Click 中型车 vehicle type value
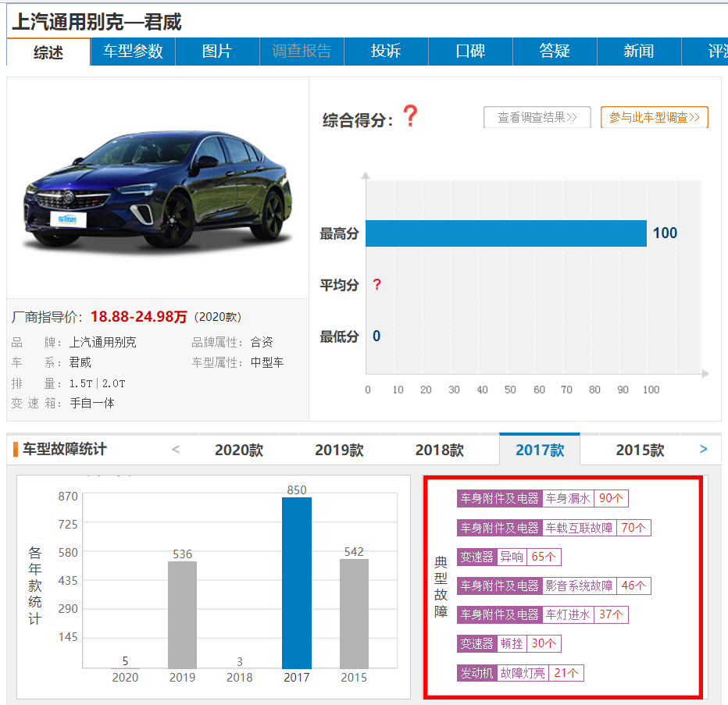 pyautogui.click(x=267, y=362)
